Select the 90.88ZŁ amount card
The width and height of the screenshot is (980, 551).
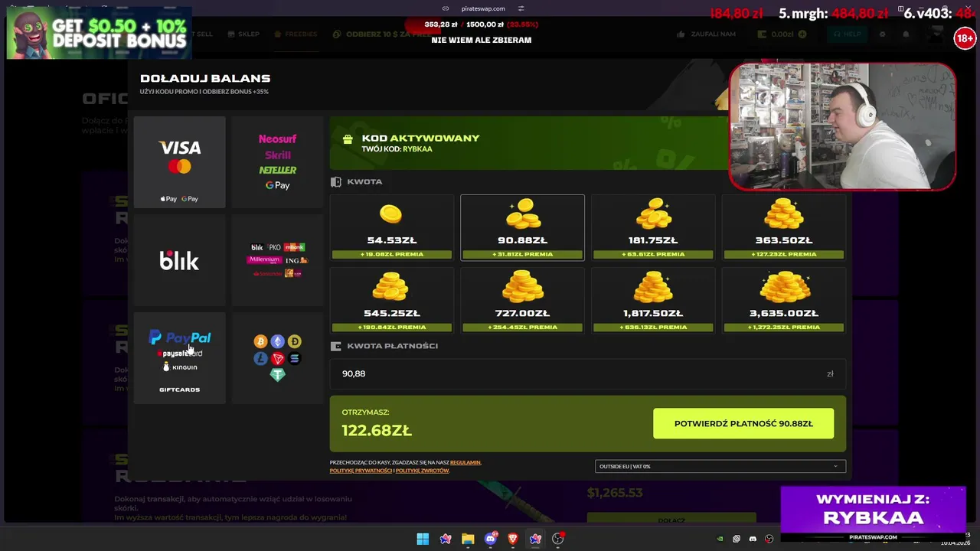tap(522, 227)
